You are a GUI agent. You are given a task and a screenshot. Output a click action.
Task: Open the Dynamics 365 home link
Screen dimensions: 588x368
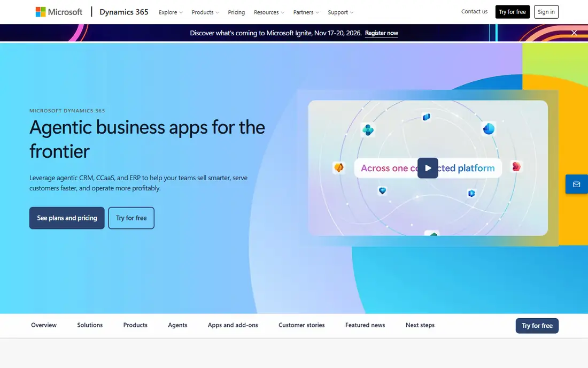click(x=124, y=12)
